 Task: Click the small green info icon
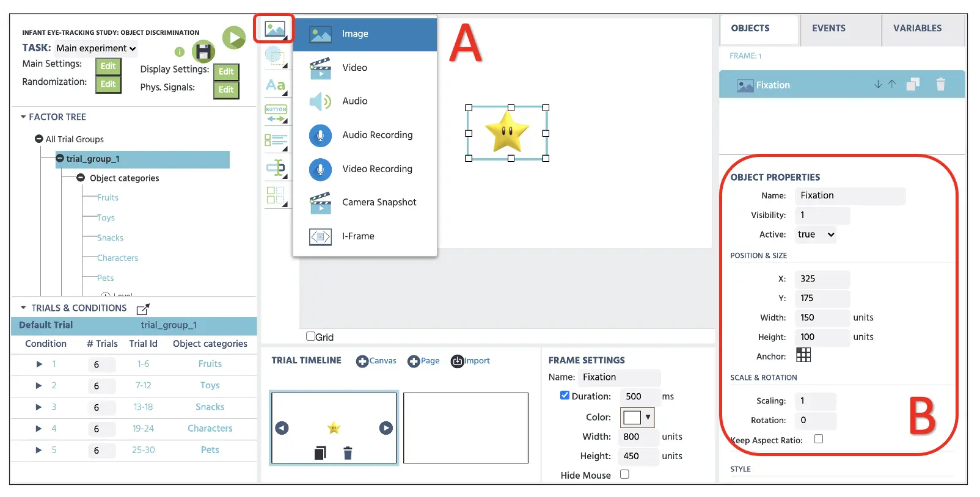point(180,52)
